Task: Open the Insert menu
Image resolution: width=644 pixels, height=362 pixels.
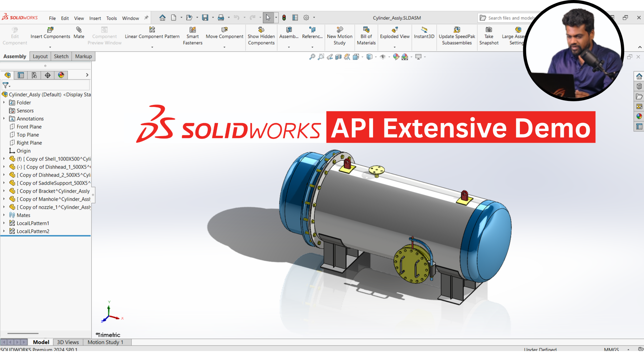Action: coord(95,18)
